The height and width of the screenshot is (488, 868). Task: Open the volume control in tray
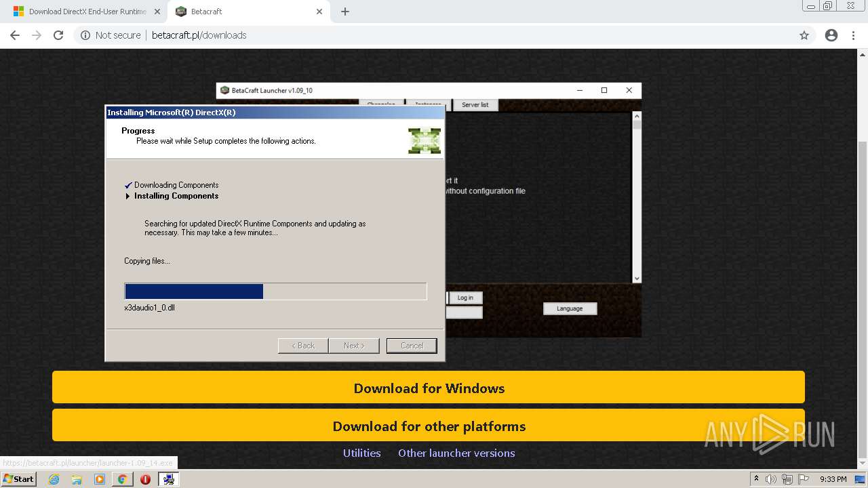(771, 479)
